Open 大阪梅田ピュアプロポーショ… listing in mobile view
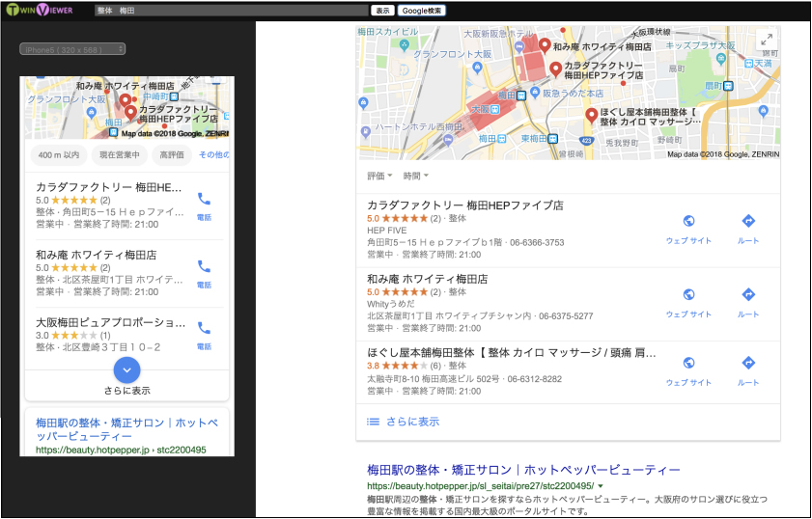The width and height of the screenshot is (812, 519). (x=110, y=322)
